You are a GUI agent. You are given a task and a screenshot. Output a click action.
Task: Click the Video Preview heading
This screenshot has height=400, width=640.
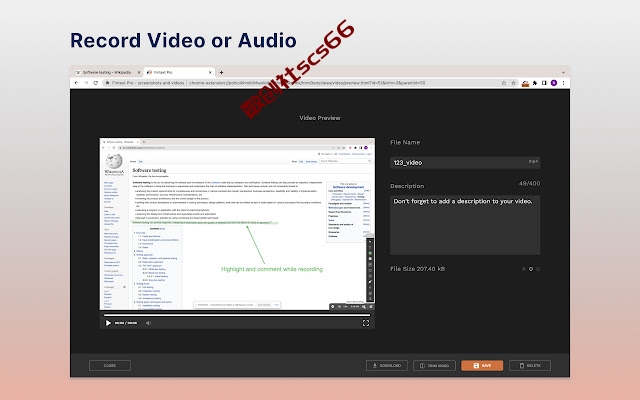point(320,118)
